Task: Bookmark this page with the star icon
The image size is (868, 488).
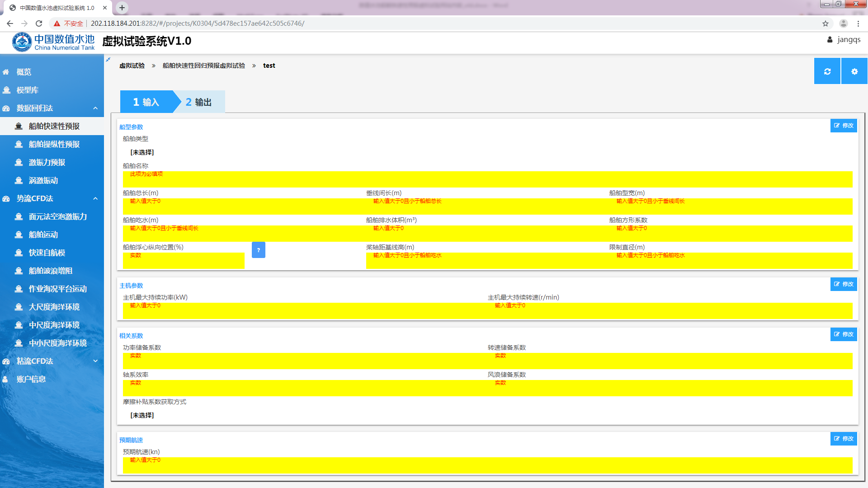Action: pos(825,23)
